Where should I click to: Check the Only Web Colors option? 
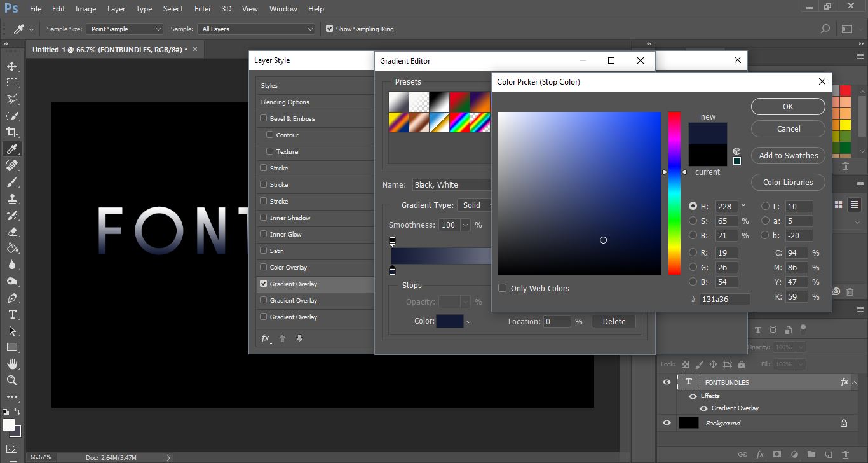point(503,288)
